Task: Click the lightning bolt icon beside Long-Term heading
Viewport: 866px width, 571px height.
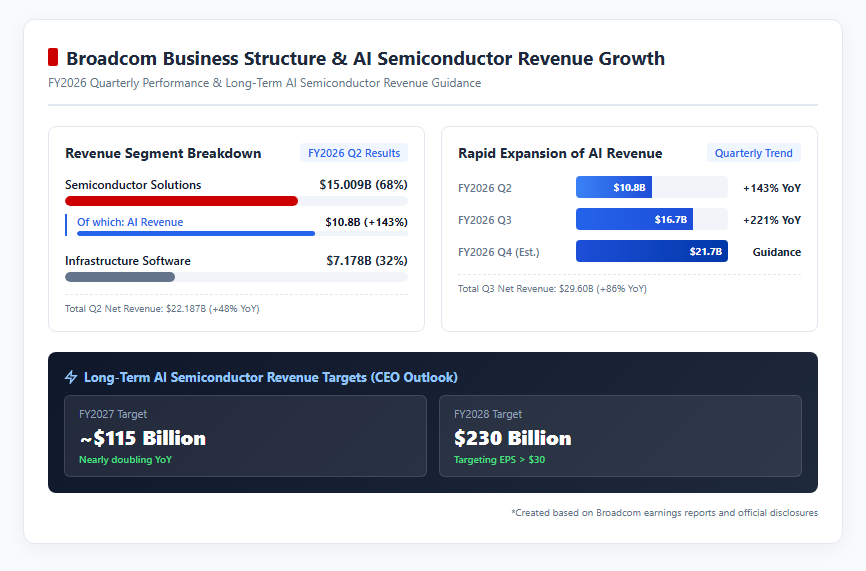Action: click(x=71, y=377)
